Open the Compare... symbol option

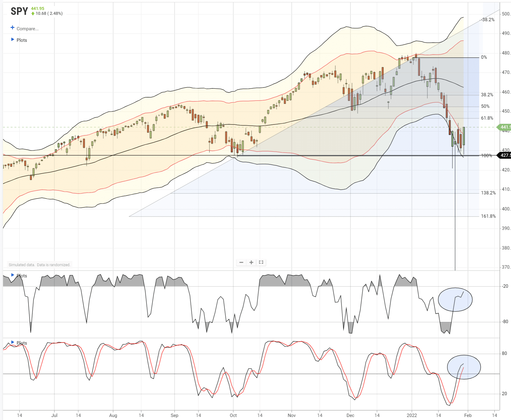coord(28,29)
